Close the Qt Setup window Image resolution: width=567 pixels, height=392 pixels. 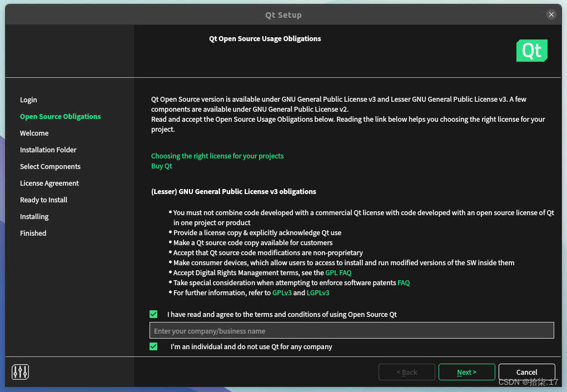tap(551, 14)
